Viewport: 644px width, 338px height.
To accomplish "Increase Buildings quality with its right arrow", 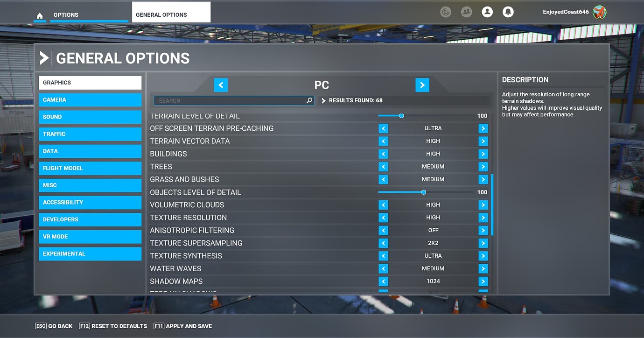I will point(483,154).
